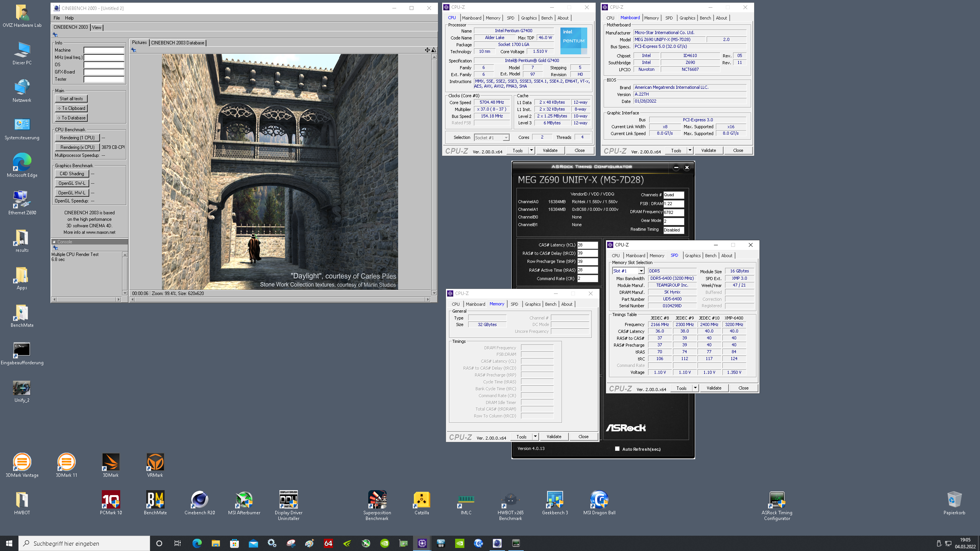Launch Geekbench 3 shortcut
980x551 pixels.
pyautogui.click(x=555, y=503)
